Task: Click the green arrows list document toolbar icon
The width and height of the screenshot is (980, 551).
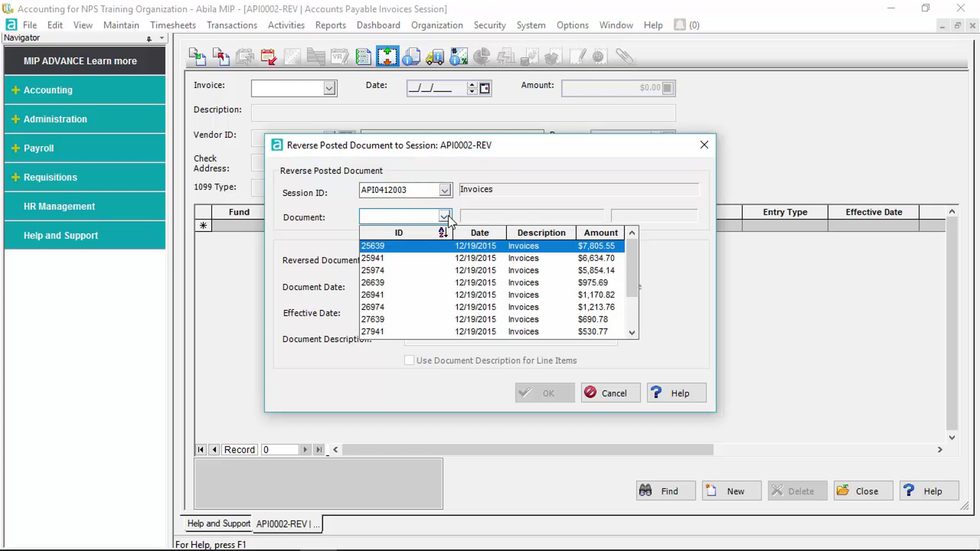Action: click(363, 56)
